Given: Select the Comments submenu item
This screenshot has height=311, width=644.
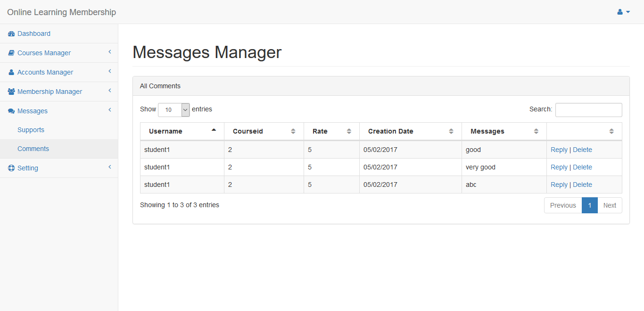Looking at the screenshot, I should 33,149.
